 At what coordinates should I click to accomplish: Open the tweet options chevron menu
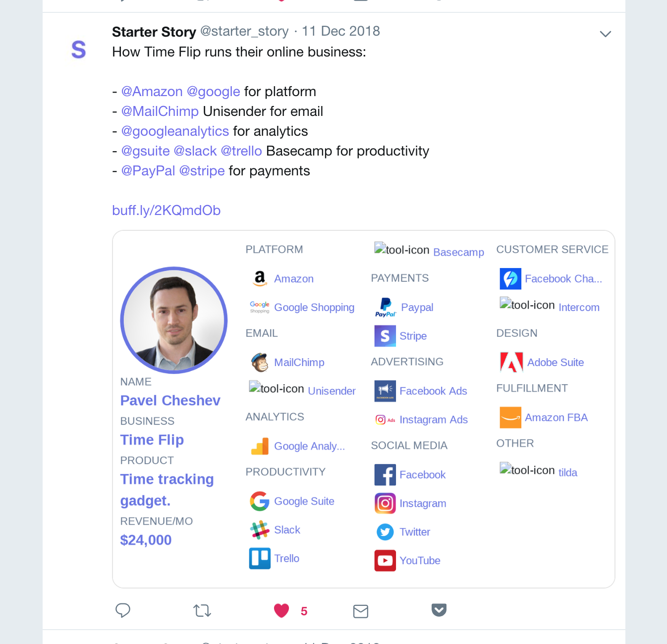coord(605,34)
